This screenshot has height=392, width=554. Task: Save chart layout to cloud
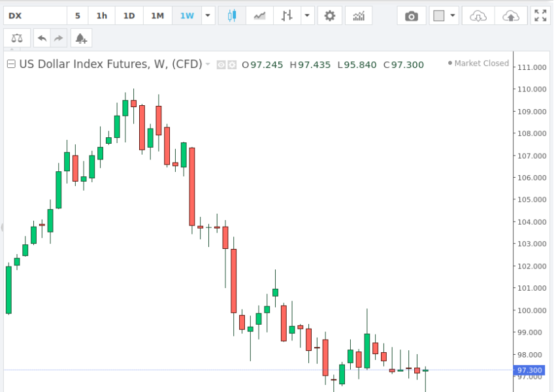[512, 16]
